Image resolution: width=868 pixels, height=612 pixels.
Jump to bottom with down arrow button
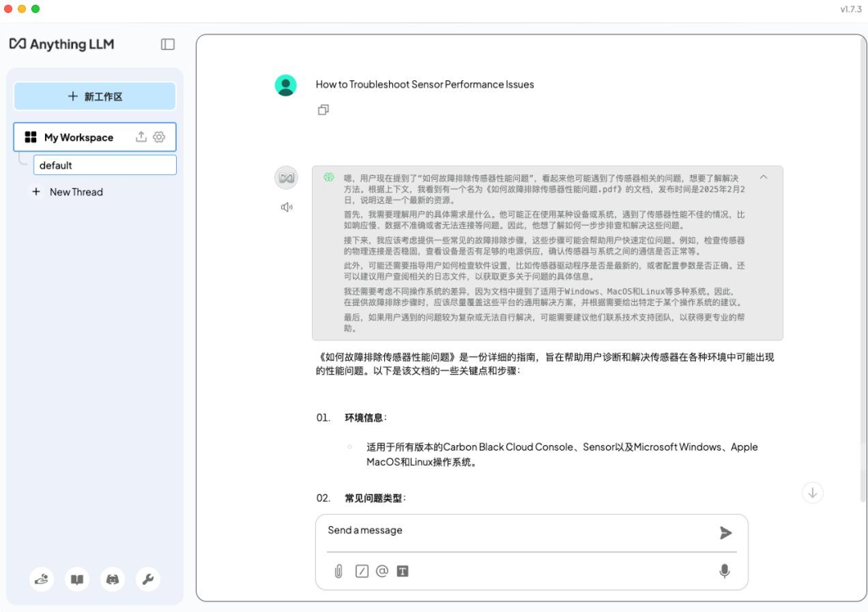(812, 492)
